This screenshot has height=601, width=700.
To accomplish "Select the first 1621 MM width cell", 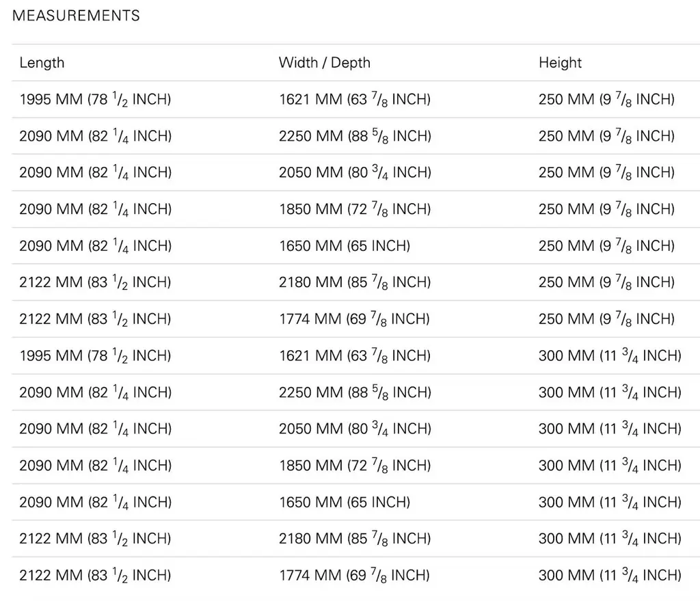I will point(354,100).
